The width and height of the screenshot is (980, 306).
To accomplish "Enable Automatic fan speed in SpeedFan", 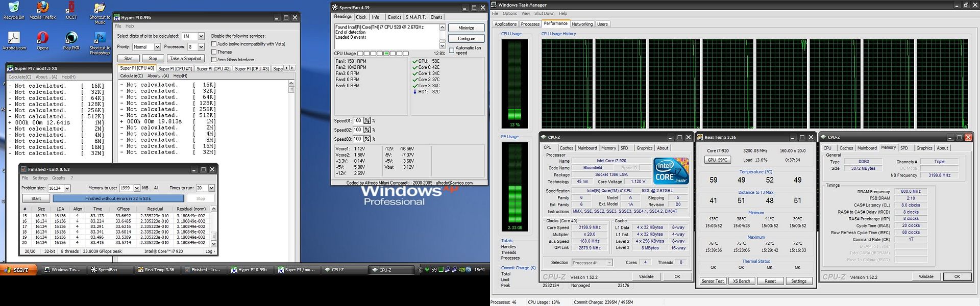I will (451, 50).
